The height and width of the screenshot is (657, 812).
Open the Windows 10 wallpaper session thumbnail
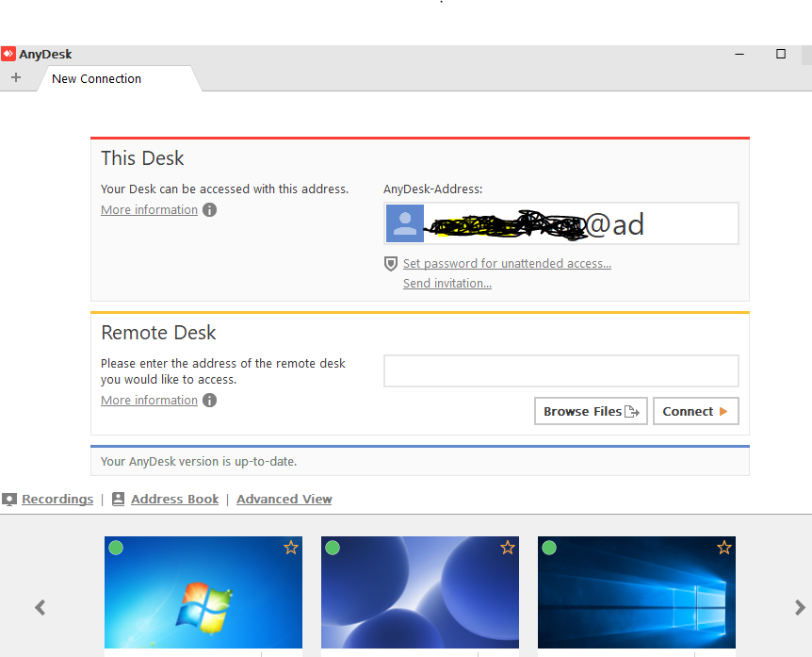[x=637, y=592]
